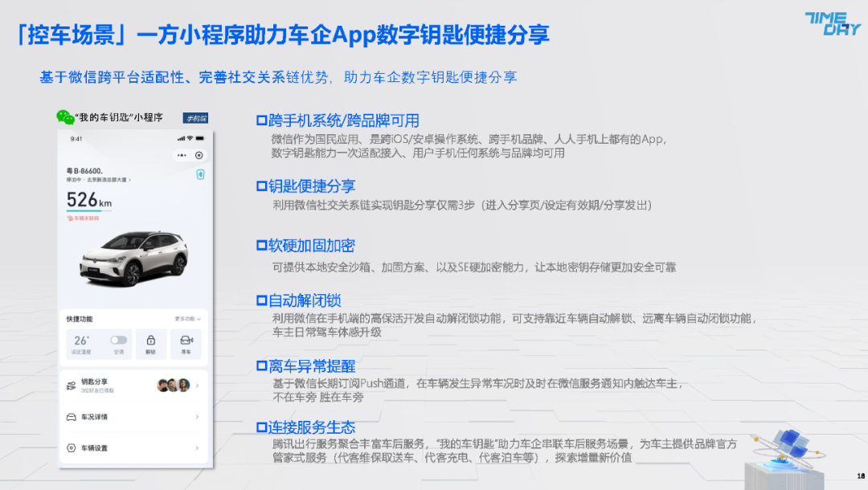Viewport: 868px width, 490px height.
Task: Toggle the 空调 air conditioner switch
Action: point(118,340)
